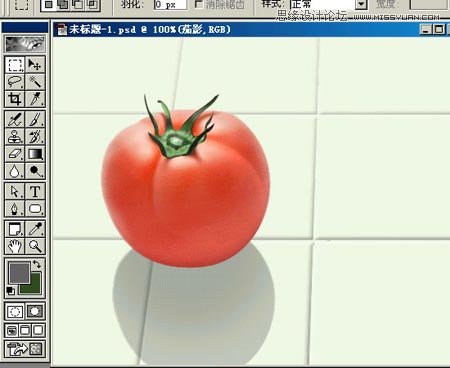Viewport: 450px width, 368px height.
Task: Select the History Brush tool
Action: tap(35, 137)
